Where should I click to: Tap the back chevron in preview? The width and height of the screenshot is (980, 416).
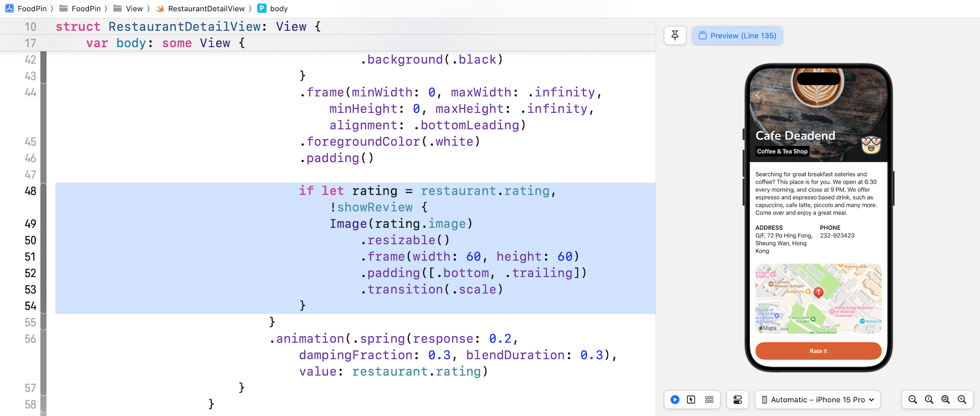coord(758,95)
